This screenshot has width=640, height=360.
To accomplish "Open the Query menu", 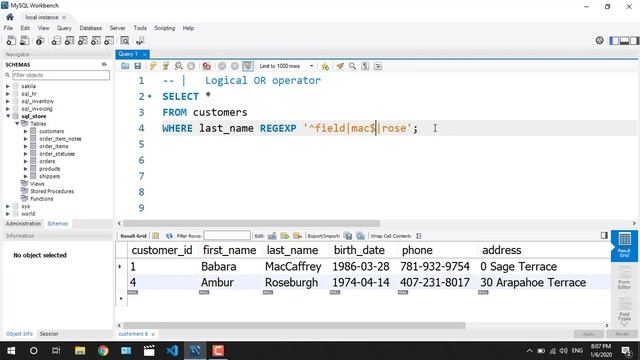I will (x=64, y=28).
